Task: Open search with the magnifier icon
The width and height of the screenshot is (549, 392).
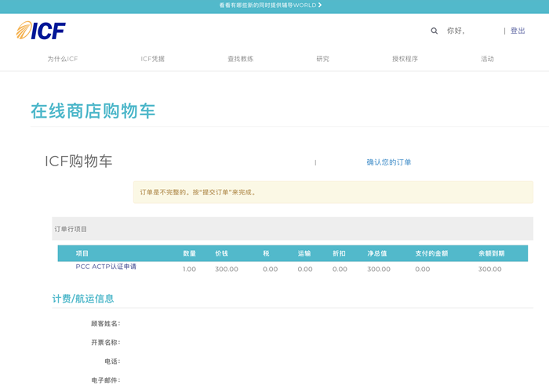Action: click(x=434, y=31)
